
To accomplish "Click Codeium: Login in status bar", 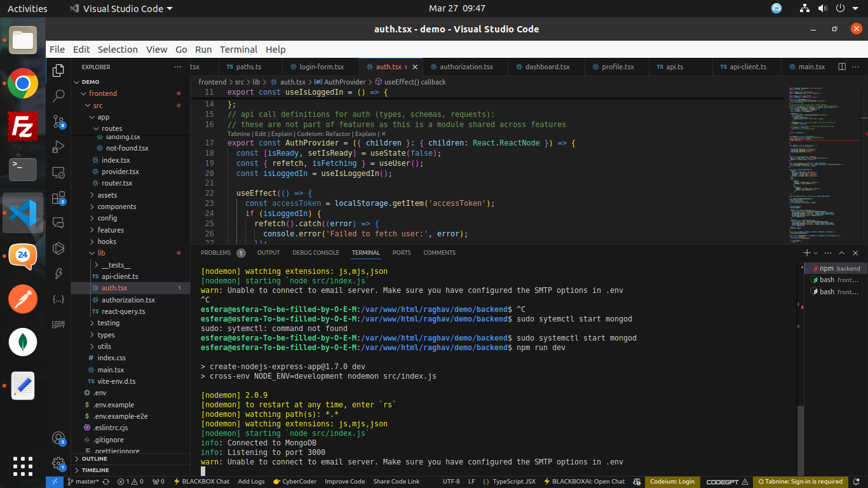I will [672, 482].
